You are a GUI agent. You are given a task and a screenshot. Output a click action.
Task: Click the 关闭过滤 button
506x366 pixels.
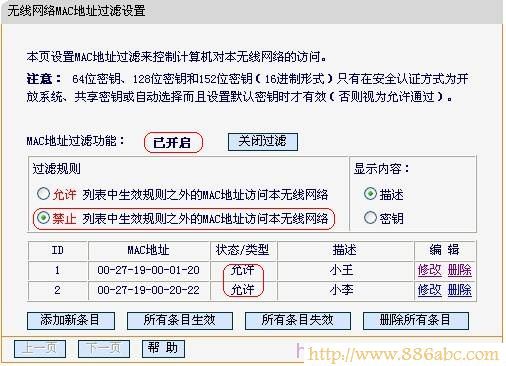click(263, 142)
